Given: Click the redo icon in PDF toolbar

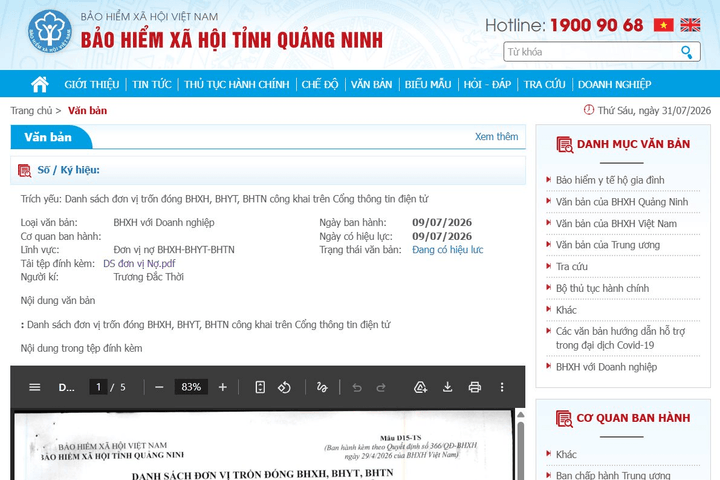Looking at the screenshot, I should (x=381, y=388).
